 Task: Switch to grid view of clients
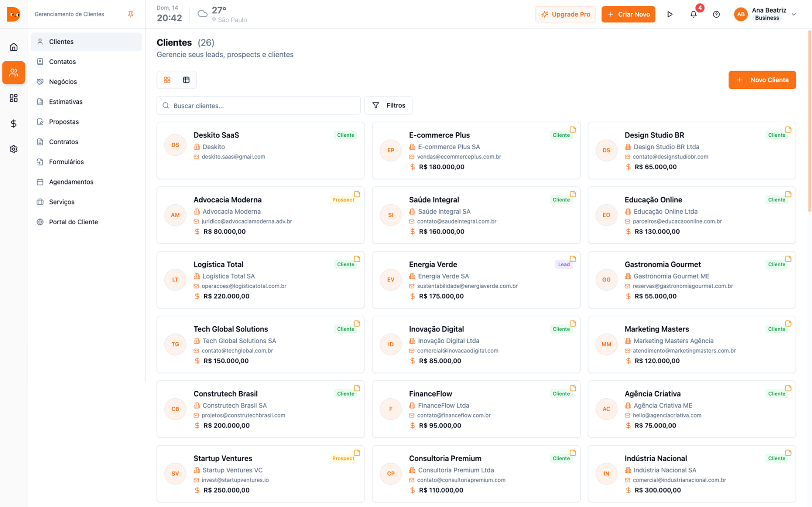pos(167,80)
